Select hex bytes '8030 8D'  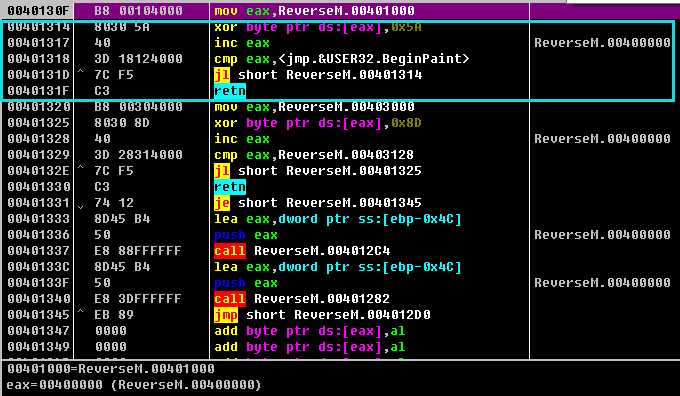(122, 123)
